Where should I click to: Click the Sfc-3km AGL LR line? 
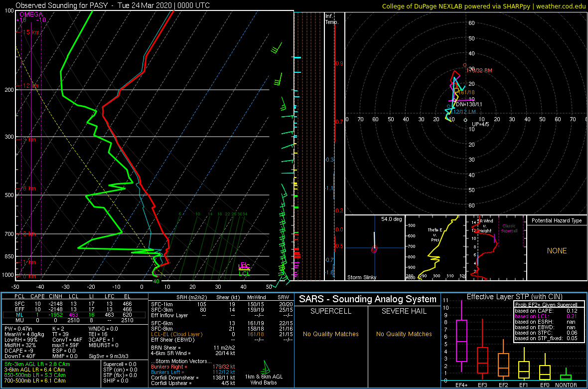tap(37, 364)
